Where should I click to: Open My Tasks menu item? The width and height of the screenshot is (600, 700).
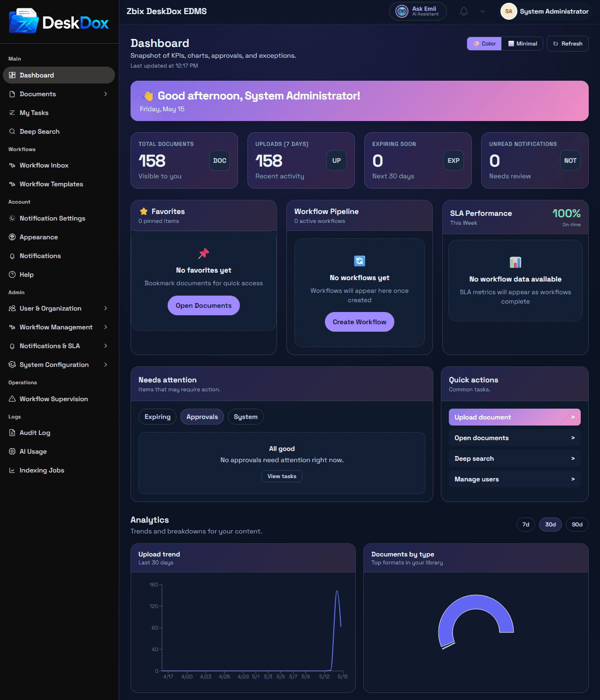59,113
